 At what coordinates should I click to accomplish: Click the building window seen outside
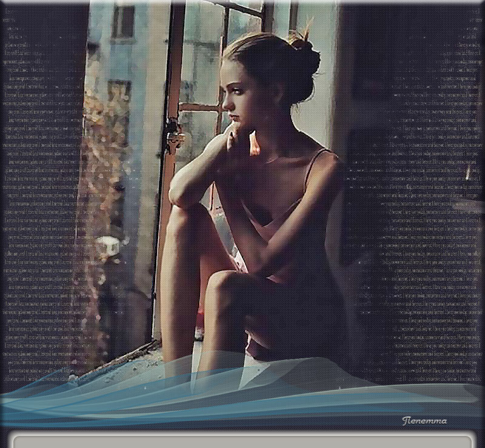coord(123,22)
